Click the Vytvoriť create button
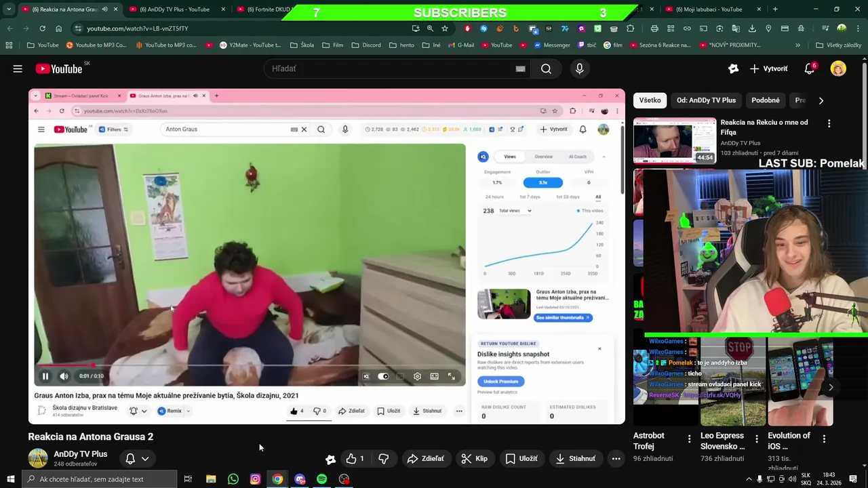This screenshot has width=868, height=488. click(769, 68)
